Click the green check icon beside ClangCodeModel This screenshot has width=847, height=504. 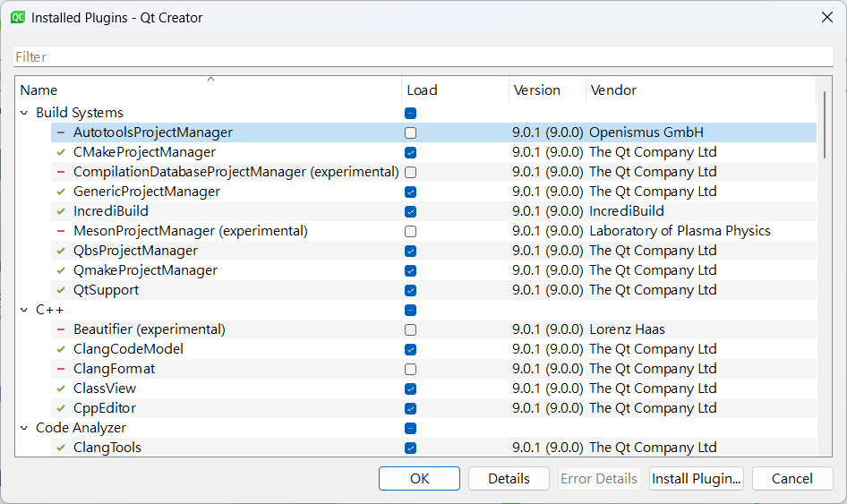pos(61,349)
